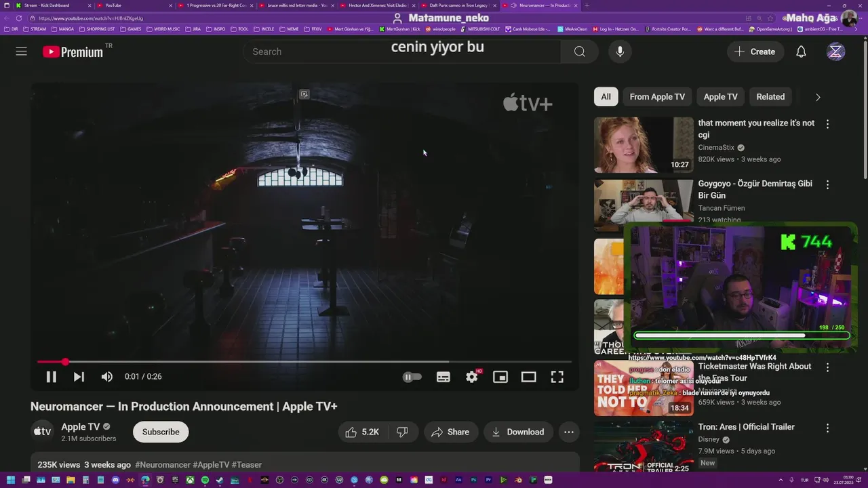Open the MITSUBISHI COLT bookmark
The height and width of the screenshot is (488, 868).
[x=480, y=29]
